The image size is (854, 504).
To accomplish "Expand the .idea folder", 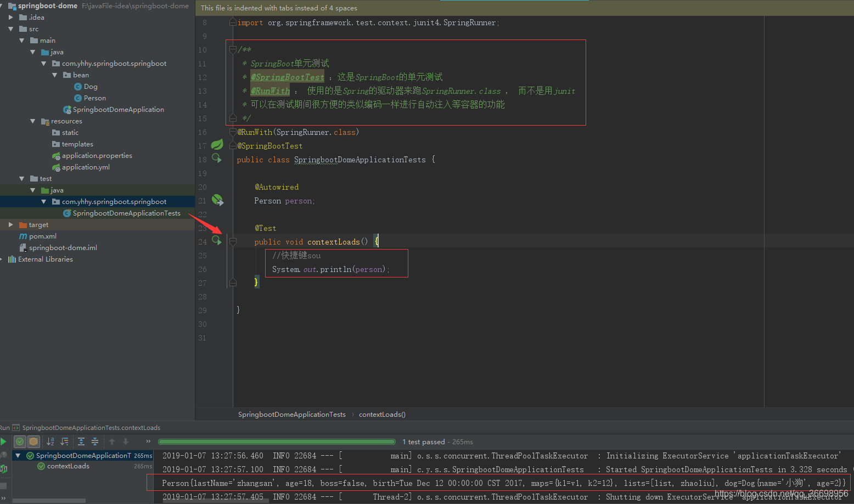I will (x=11, y=17).
